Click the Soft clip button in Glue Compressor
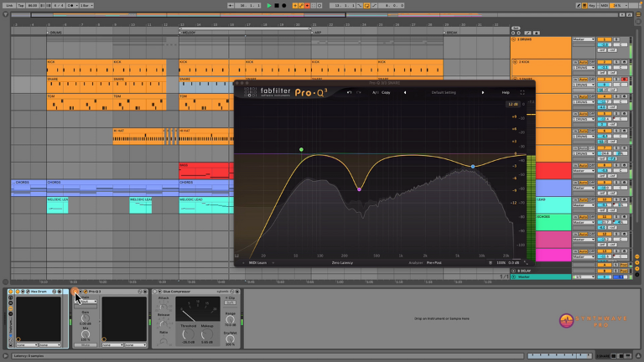 click(x=230, y=303)
